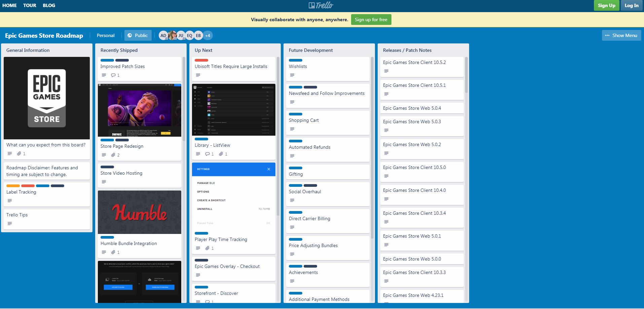
Task: Click the 'Up Next' list header
Action: click(203, 50)
